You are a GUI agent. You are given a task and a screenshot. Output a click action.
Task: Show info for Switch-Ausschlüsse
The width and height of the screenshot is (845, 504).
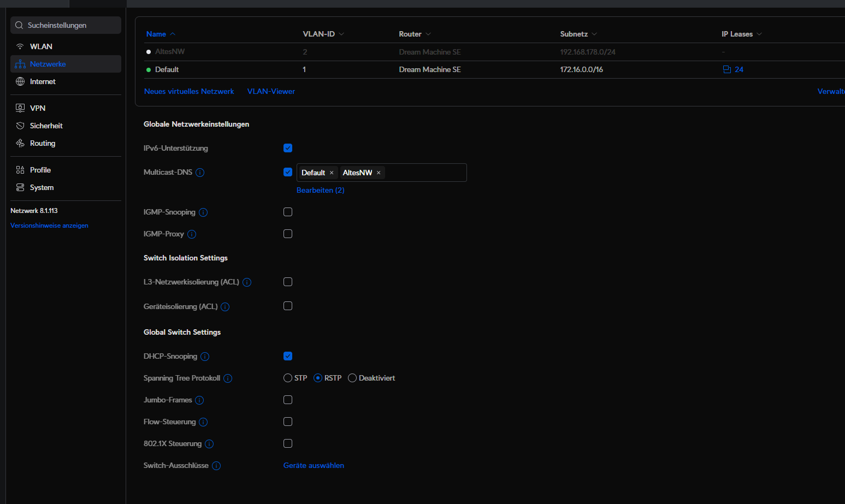point(216,466)
